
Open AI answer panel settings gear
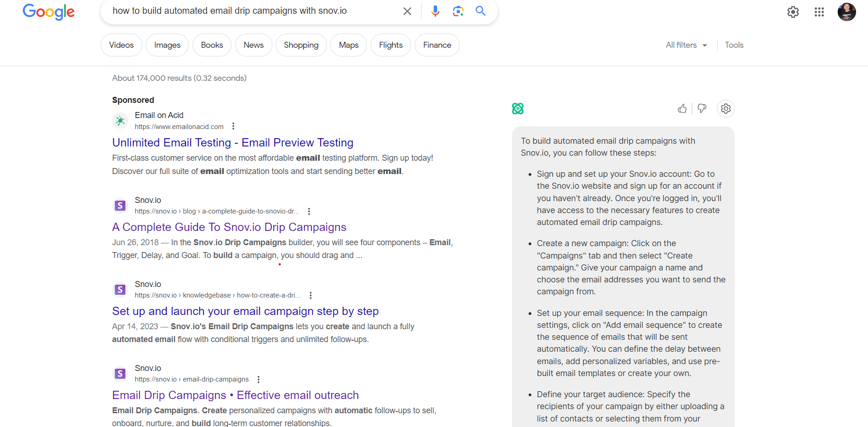pos(726,109)
